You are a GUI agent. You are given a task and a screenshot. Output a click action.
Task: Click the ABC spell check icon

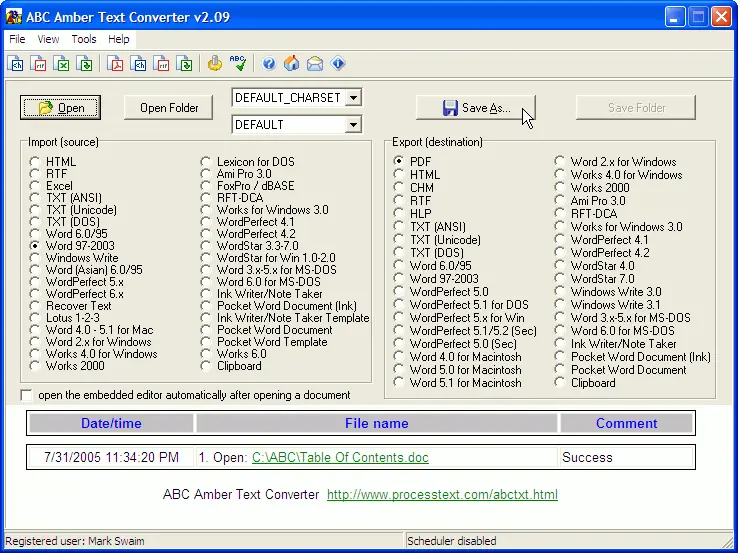238,64
